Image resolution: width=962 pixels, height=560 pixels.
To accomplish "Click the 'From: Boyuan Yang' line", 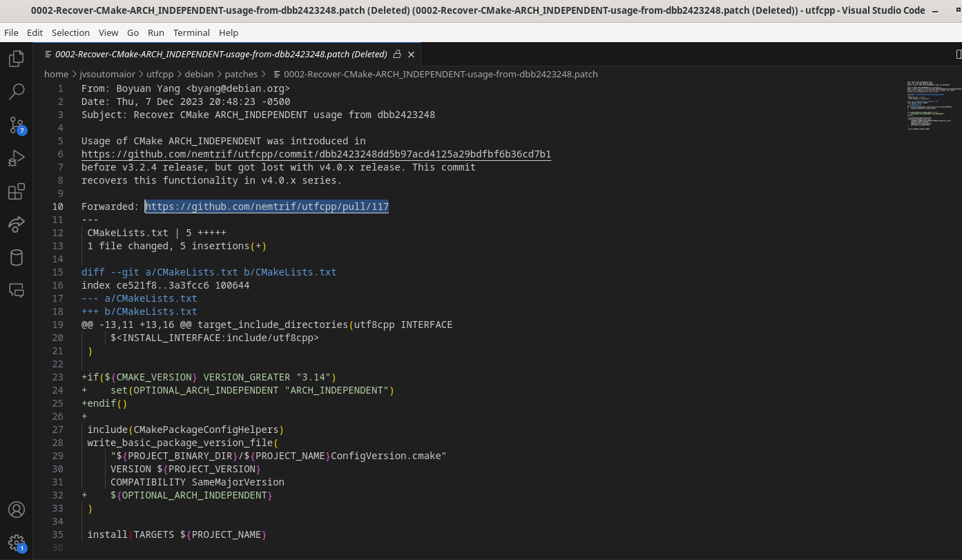I will 185,88.
